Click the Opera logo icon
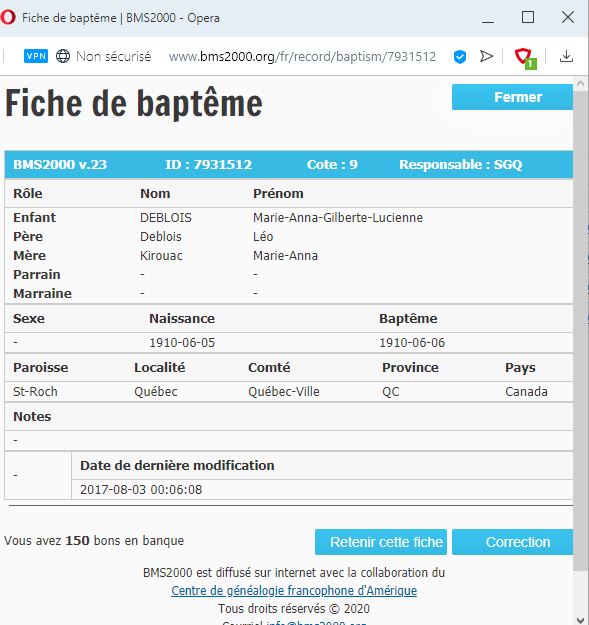589x625 pixels. [8, 18]
